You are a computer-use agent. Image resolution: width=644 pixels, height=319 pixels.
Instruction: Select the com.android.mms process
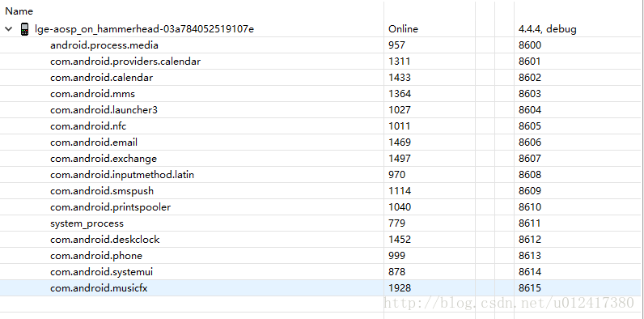coord(92,94)
